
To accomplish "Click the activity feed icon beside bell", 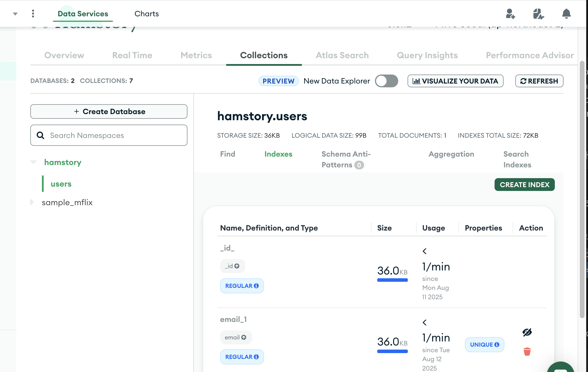I will point(538,14).
